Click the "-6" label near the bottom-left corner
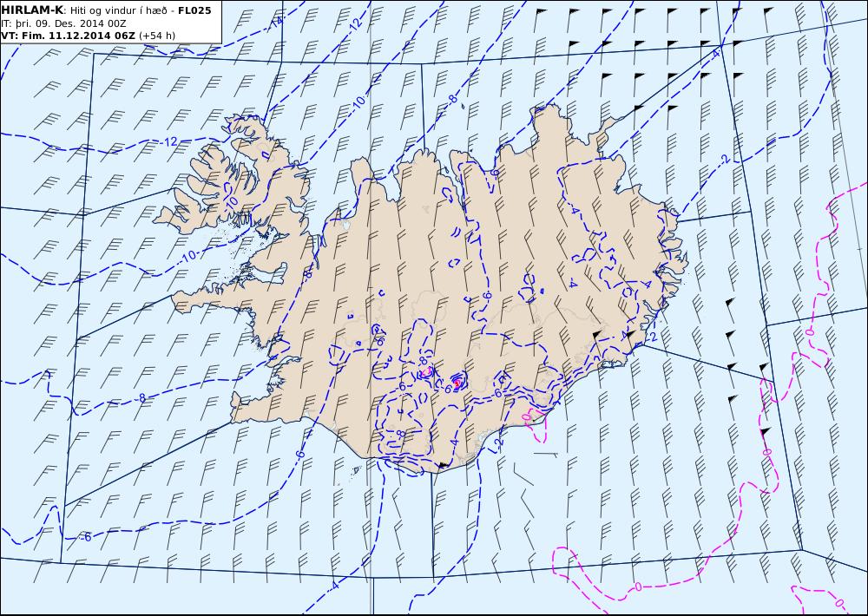Viewport: 868px width, 616px height. 86,537
